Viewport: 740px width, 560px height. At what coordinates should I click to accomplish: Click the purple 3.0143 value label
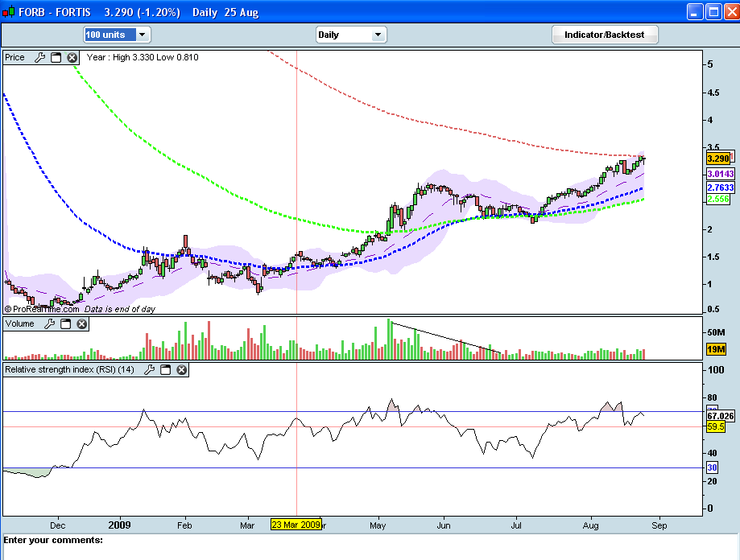(x=720, y=174)
